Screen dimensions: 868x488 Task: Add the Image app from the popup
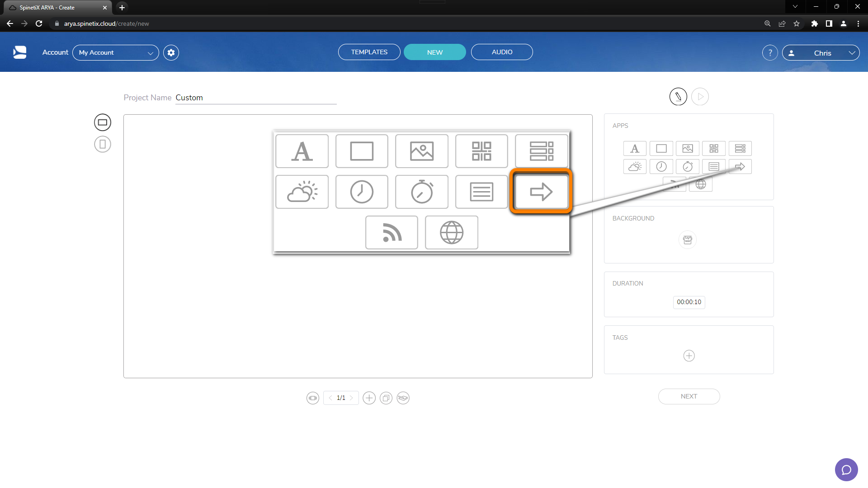pyautogui.click(x=421, y=151)
